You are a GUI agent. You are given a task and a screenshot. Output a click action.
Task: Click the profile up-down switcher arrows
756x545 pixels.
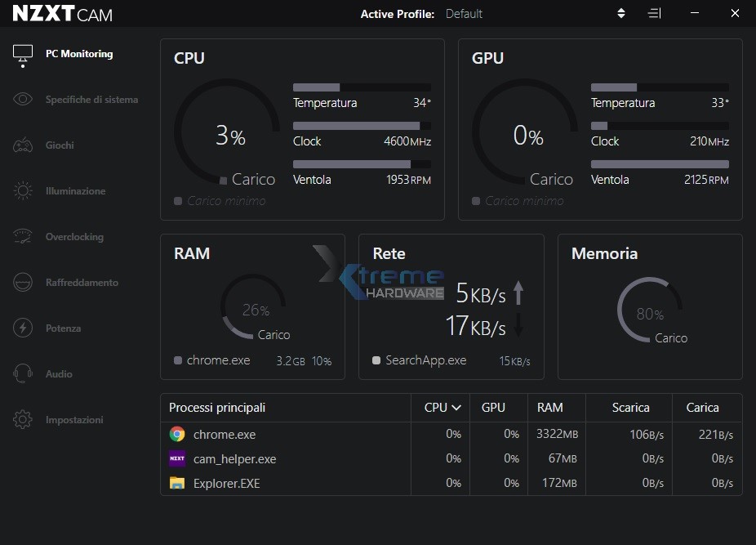click(x=621, y=14)
